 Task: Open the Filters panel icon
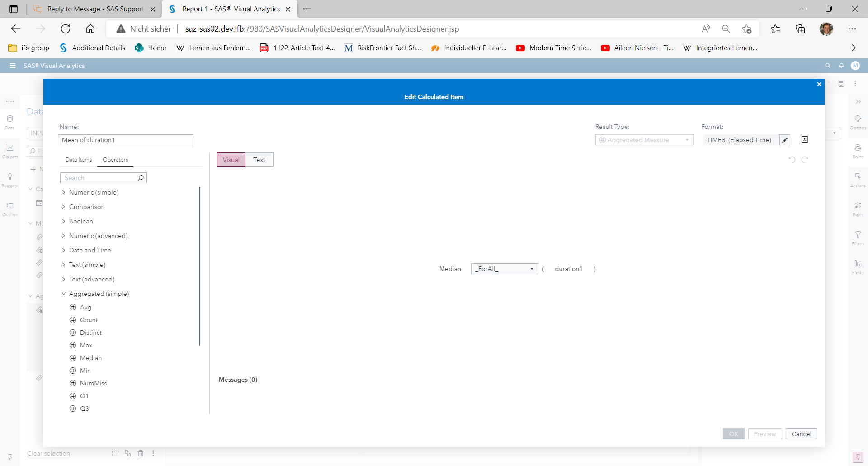pyautogui.click(x=858, y=237)
